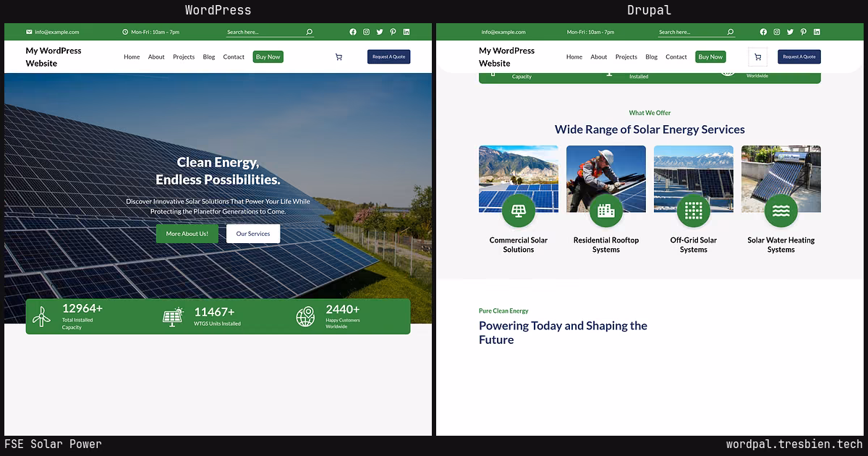
Task: Click the Pinterest icon in Drupal top bar
Action: (x=803, y=32)
